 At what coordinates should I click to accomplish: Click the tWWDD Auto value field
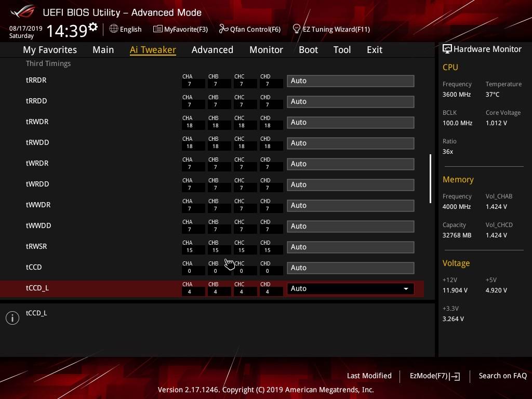[x=351, y=227]
